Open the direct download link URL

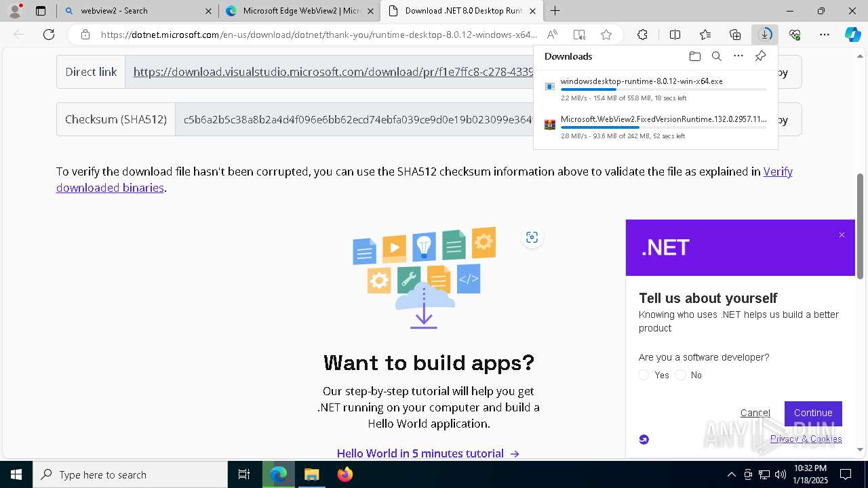333,72
